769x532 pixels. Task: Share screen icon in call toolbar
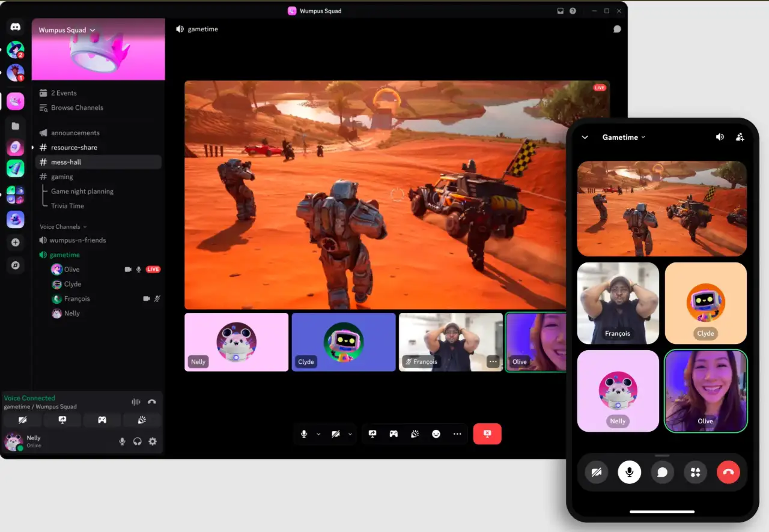[x=372, y=434]
